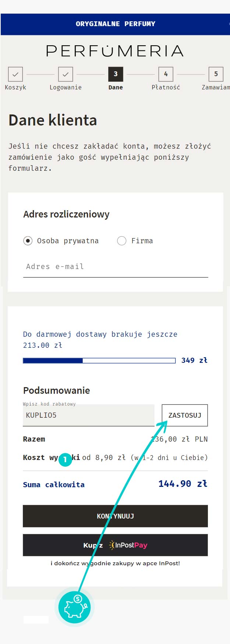Click the KONTYNUUJ button

[115, 516]
